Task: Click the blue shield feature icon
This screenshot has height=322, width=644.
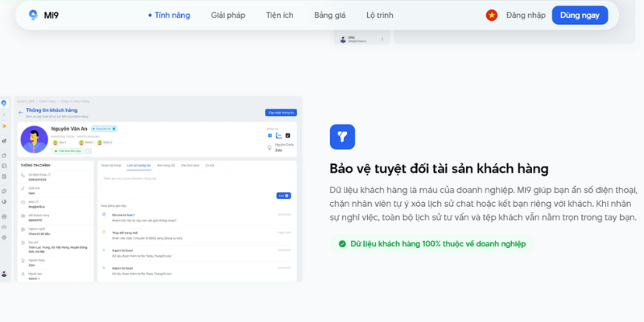Action: (x=342, y=136)
